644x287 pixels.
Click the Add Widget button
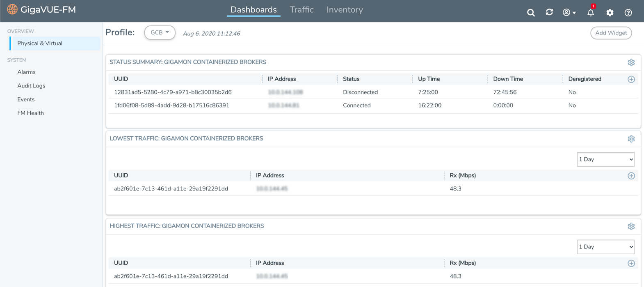click(x=611, y=33)
